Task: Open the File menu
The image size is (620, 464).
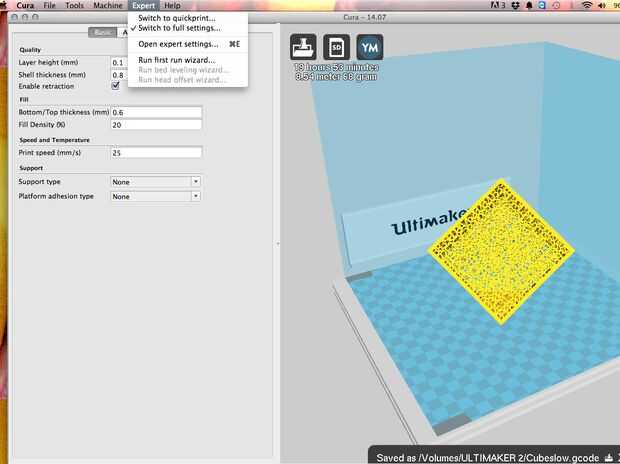Action: [49, 5]
